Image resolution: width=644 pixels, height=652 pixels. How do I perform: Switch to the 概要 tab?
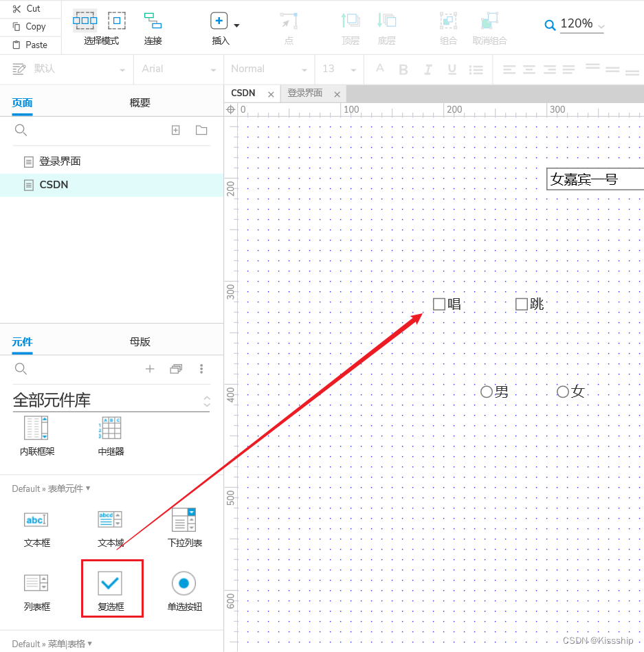coord(140,102)
